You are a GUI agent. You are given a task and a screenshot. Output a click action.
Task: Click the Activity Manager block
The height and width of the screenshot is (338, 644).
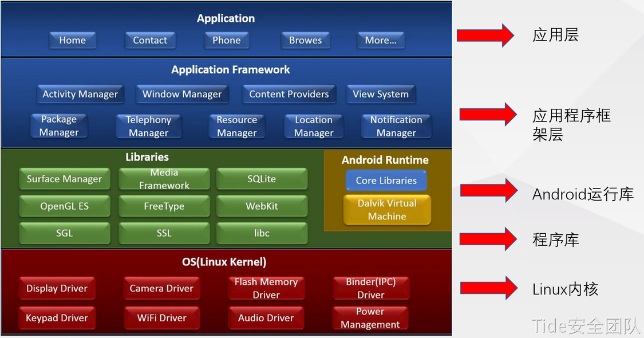[80, 94]
